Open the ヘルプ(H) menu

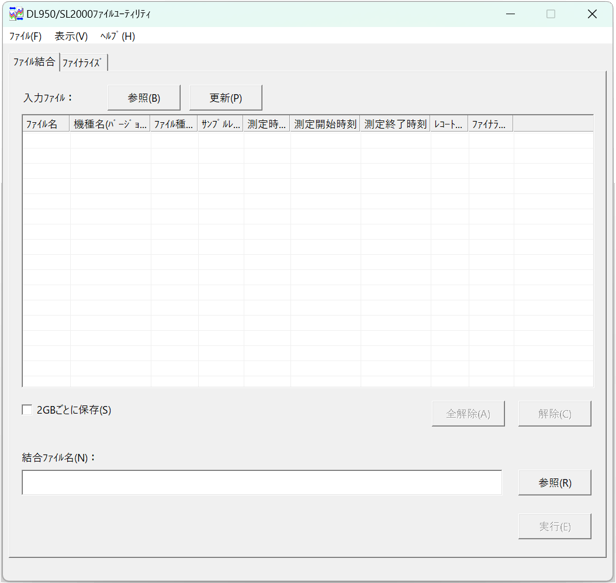(118, 36)
